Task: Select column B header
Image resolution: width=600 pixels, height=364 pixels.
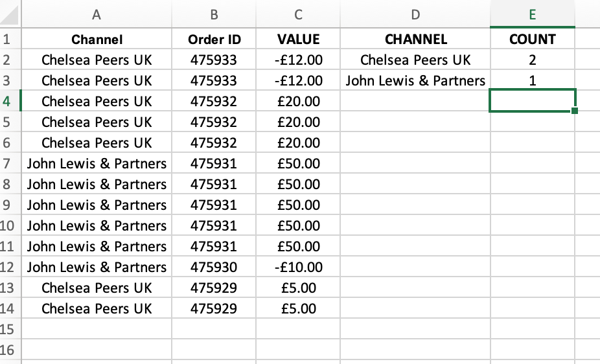Action: pyautogui.click(x=214, y=14)
